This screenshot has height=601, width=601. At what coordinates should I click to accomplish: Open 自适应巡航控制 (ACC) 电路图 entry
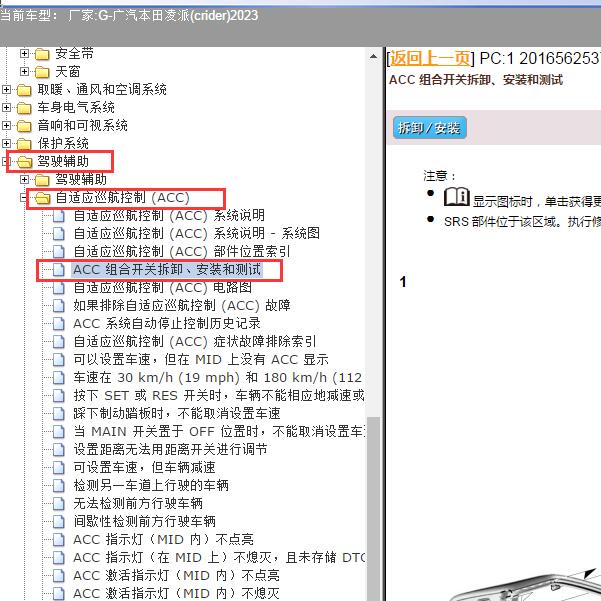[163, 287]
